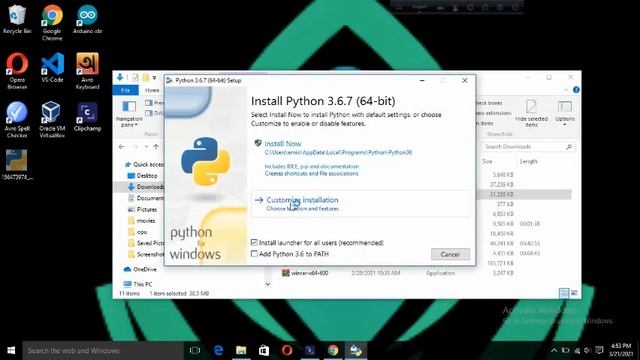
Task: Open the Quick Access Toolbar customize dropdown
Action: [x=154, y=78]
